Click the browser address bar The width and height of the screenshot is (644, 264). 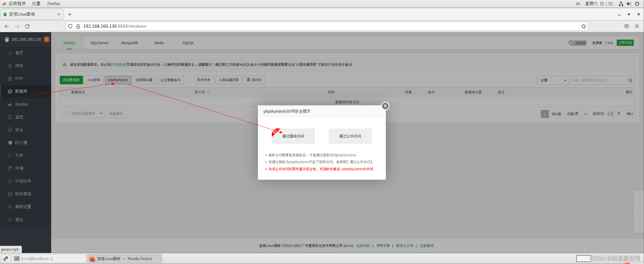tap(327, 26)
